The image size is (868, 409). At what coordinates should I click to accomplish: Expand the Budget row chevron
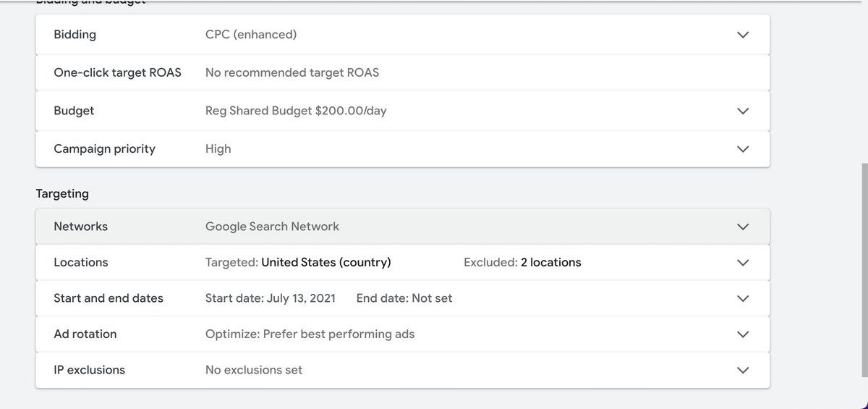(x=742, y=111)
